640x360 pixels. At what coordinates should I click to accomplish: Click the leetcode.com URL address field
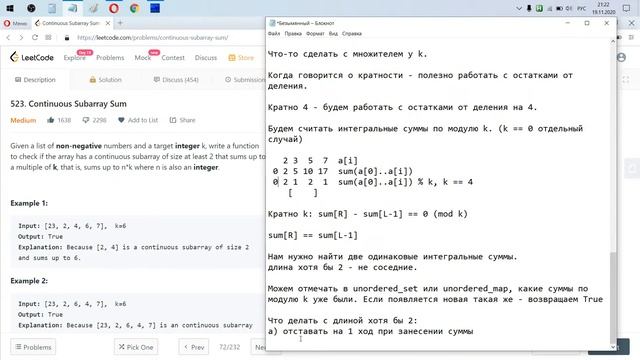pos(152,38)
